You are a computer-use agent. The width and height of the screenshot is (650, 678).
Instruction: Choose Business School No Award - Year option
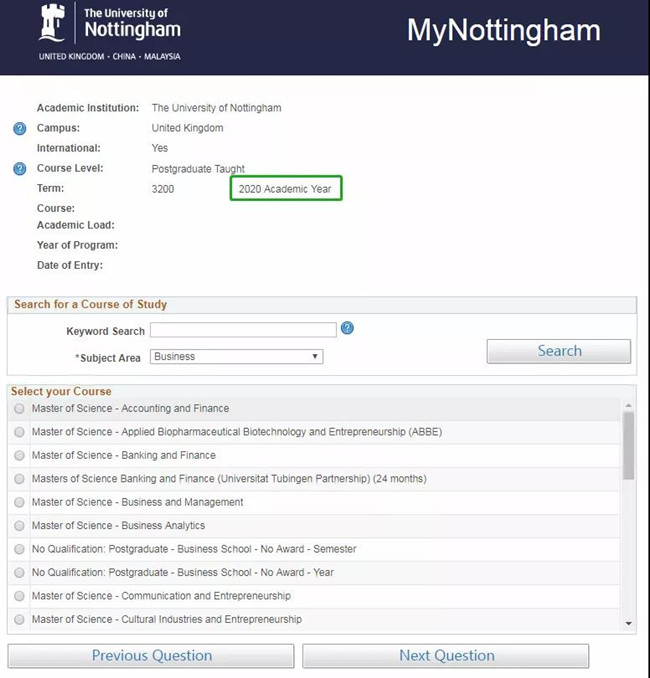click(19, 572)
